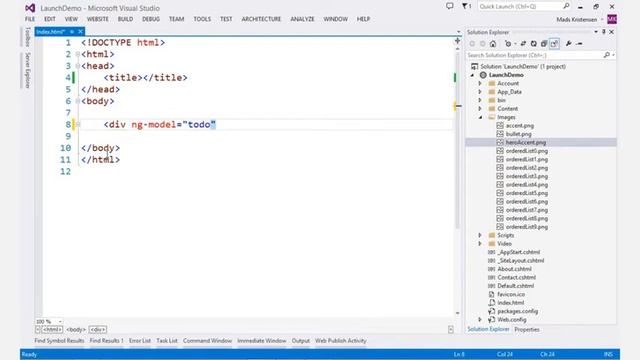Open the Web Publish Activity tab
Image resolution: width=640 pixels, height=360 pixels.
(x=340, y=340)
